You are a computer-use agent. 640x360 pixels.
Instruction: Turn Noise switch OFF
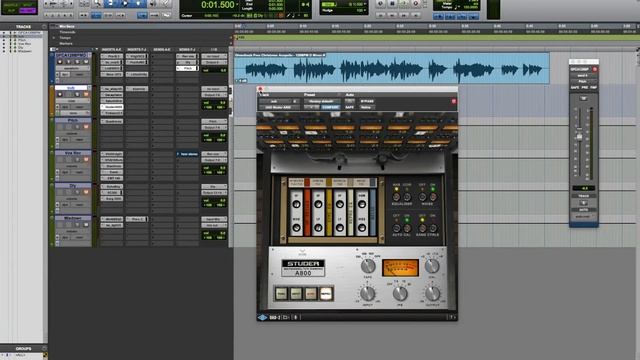click(x=423, y=197)
